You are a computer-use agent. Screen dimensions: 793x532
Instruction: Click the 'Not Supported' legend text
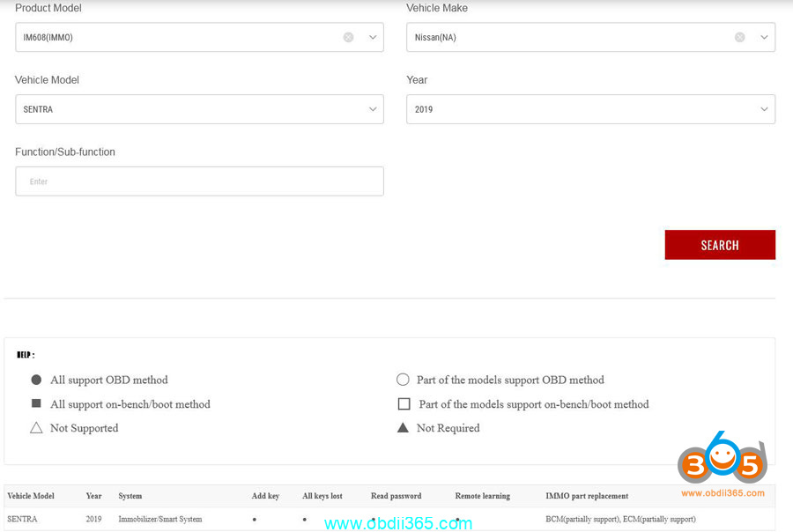[84, 428]
